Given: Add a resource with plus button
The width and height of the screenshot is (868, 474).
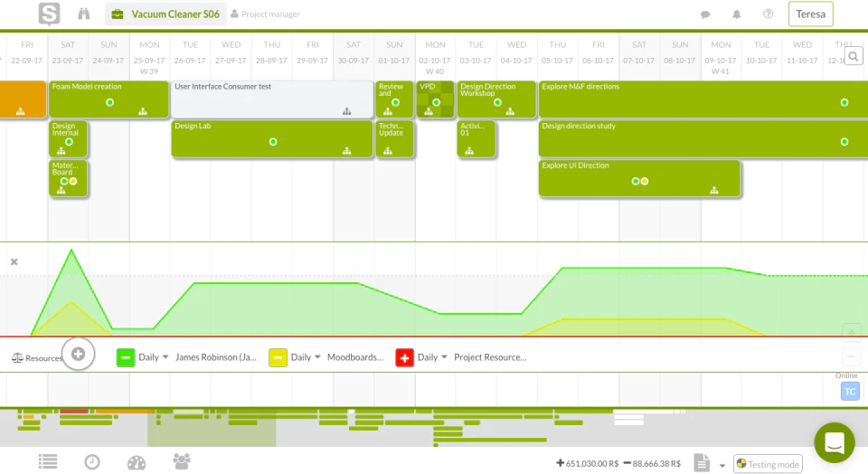Looking at the screenshot, I should tap(78, 354).
